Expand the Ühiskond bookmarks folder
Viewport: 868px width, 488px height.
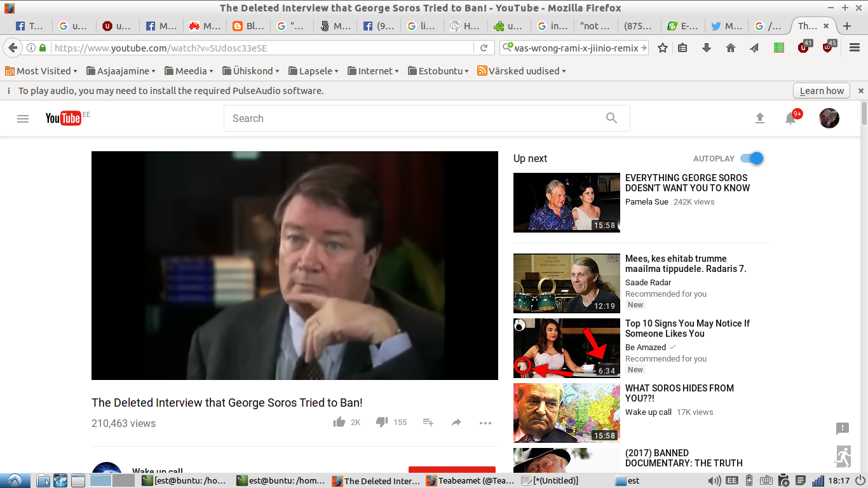tap(252, 71)
